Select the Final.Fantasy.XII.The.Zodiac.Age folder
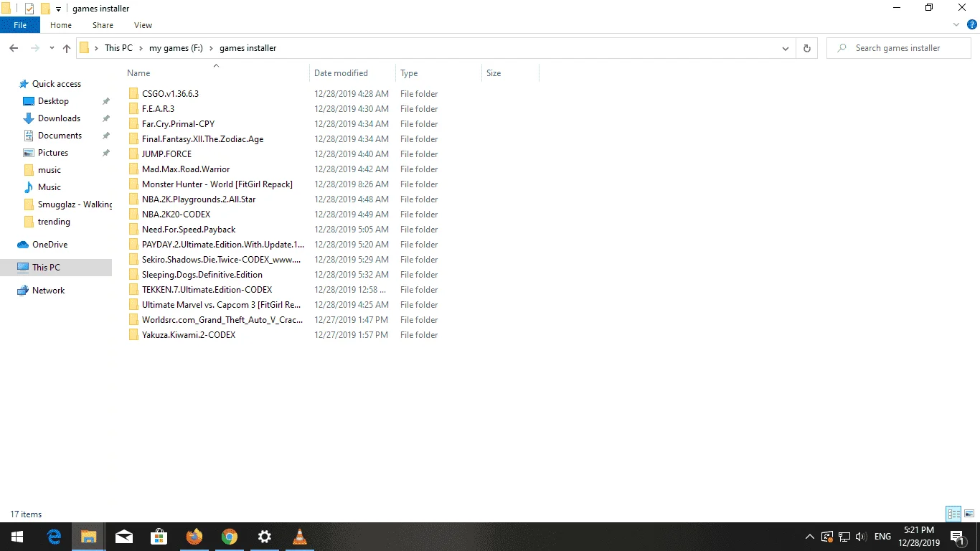 [x=202, y=139]
